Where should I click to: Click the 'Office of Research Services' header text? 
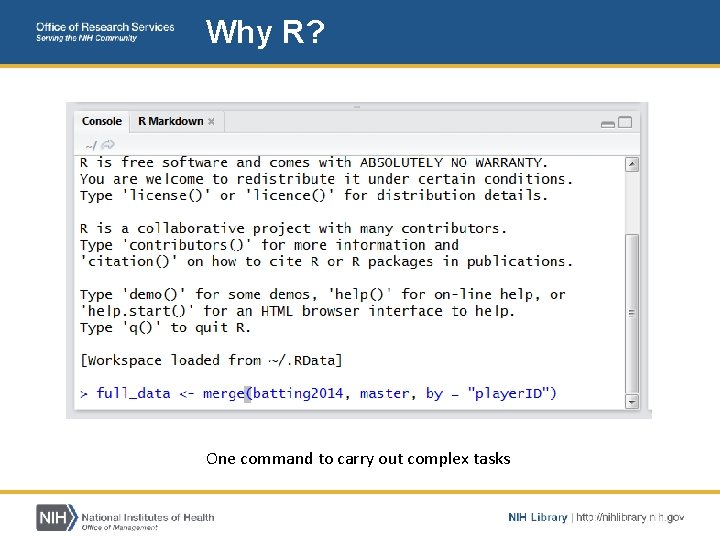[105, 27]
